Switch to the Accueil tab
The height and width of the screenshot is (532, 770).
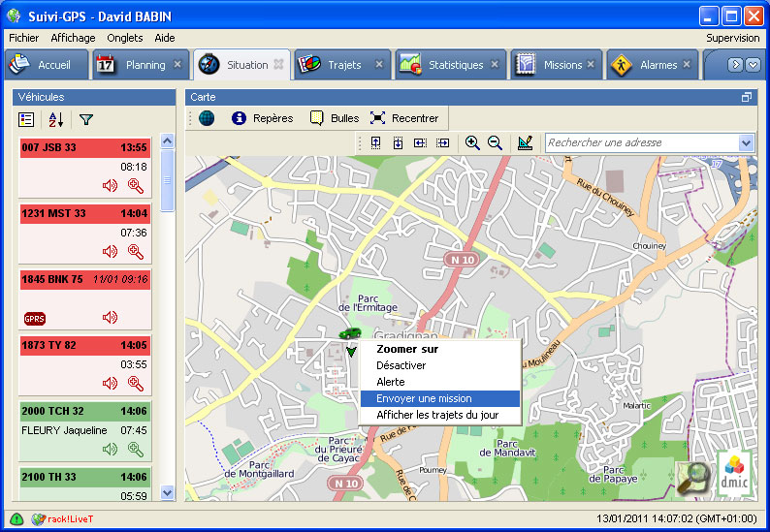(x=47, y=64)
